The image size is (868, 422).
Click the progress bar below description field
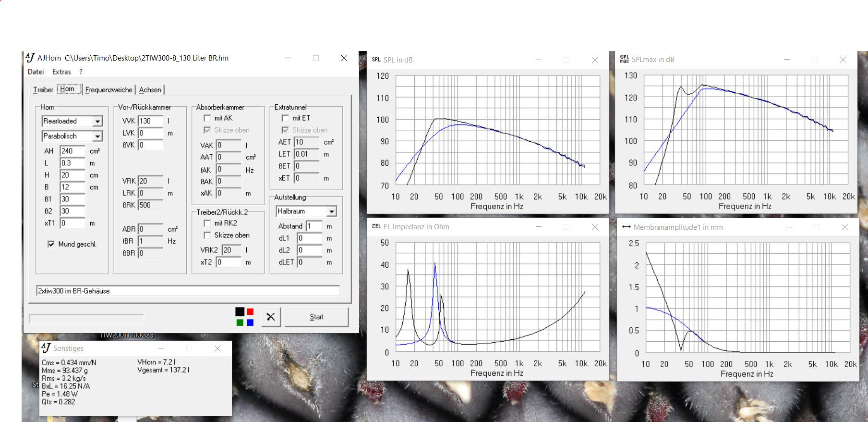tap(86, 319)
